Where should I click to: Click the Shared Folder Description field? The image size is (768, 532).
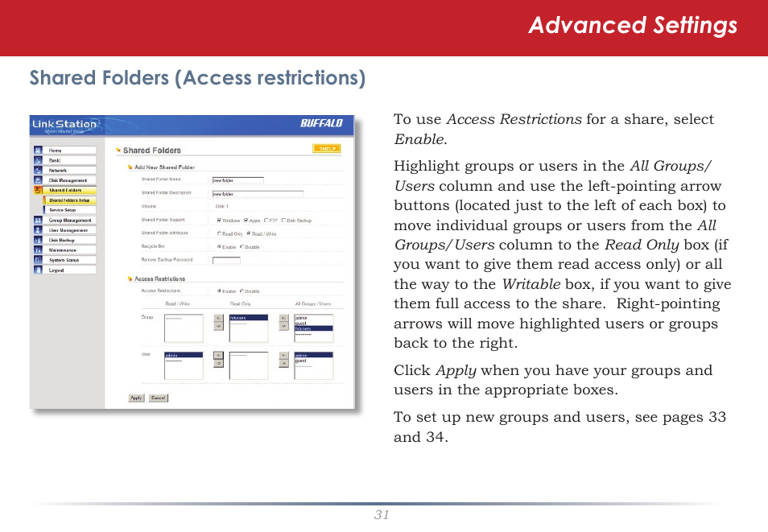click(258, 194)
